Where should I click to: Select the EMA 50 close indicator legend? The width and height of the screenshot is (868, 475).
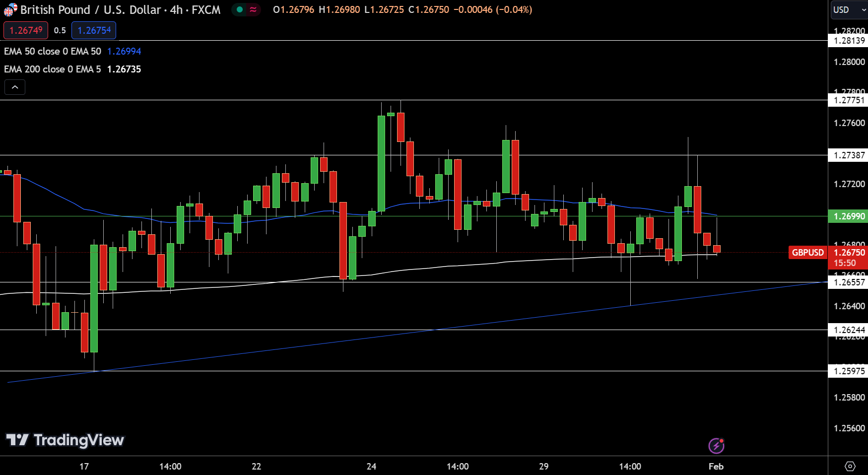[53, 51]
